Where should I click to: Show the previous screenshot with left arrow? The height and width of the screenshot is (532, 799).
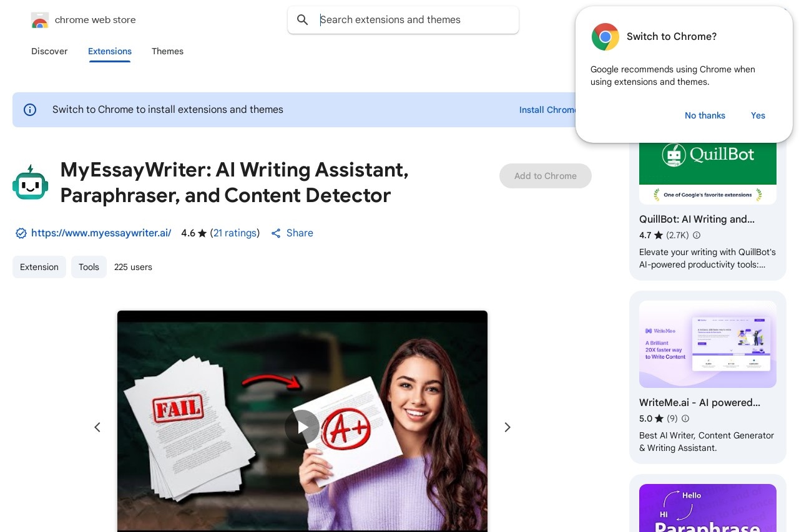pos(97,427)
